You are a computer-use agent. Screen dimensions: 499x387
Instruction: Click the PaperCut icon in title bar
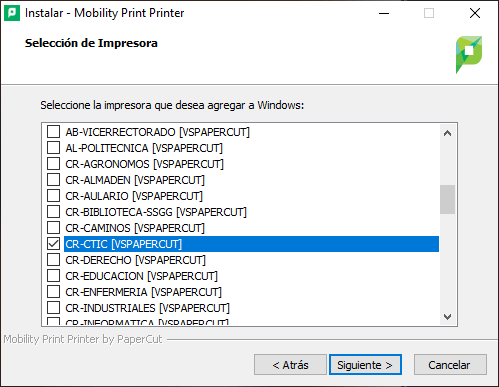tap(12, 13)
